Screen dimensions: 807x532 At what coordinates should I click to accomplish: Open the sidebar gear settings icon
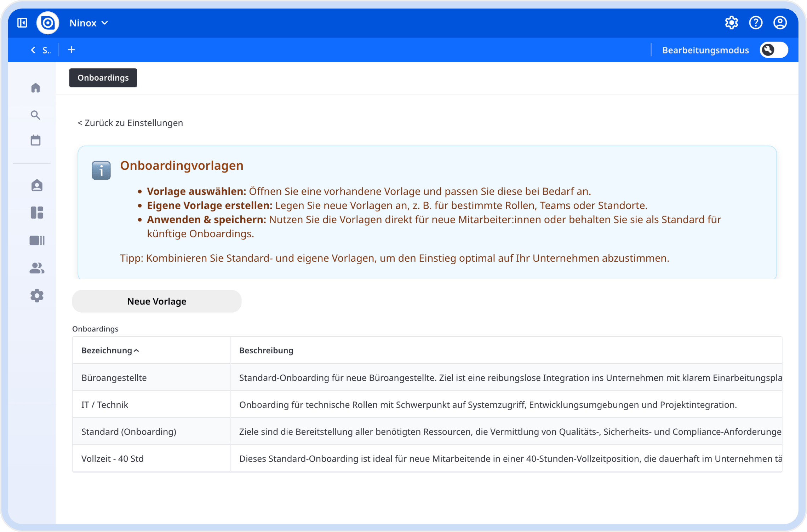[x=37, y=296]
